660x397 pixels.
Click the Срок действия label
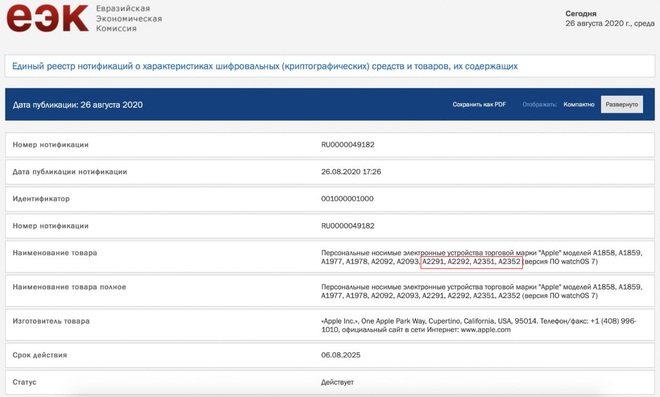point(40,355)
